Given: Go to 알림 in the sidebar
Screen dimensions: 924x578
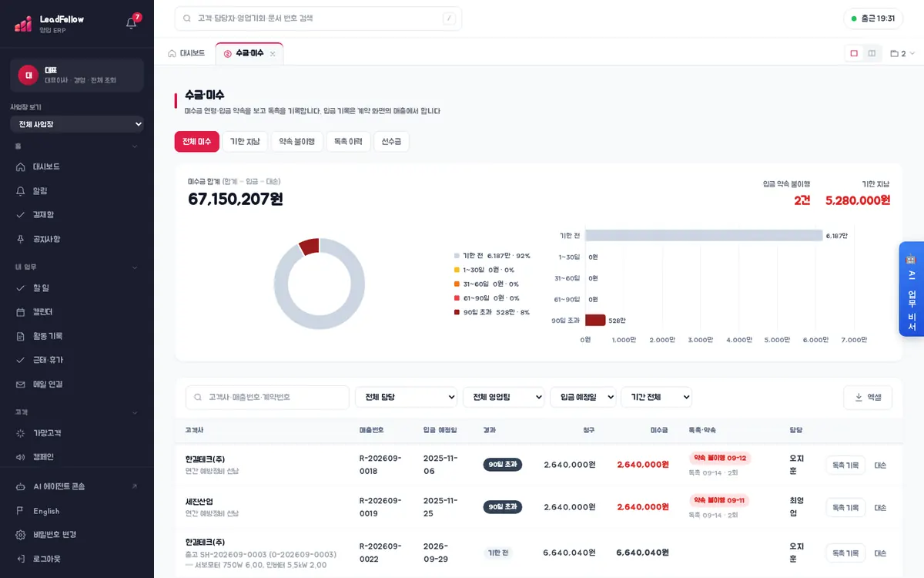Looking at the screenshot, I should pos(77,190).
